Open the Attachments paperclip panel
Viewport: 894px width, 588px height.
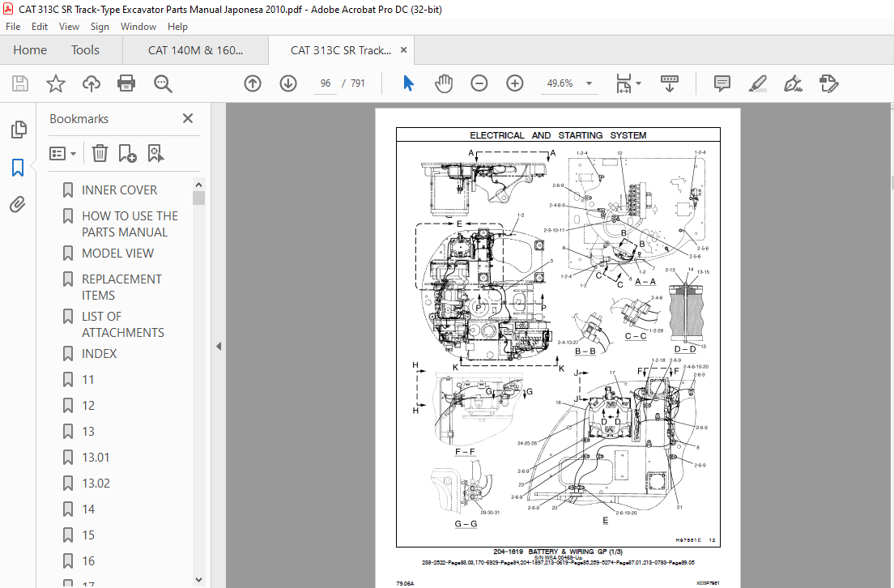tap(18, 204)
